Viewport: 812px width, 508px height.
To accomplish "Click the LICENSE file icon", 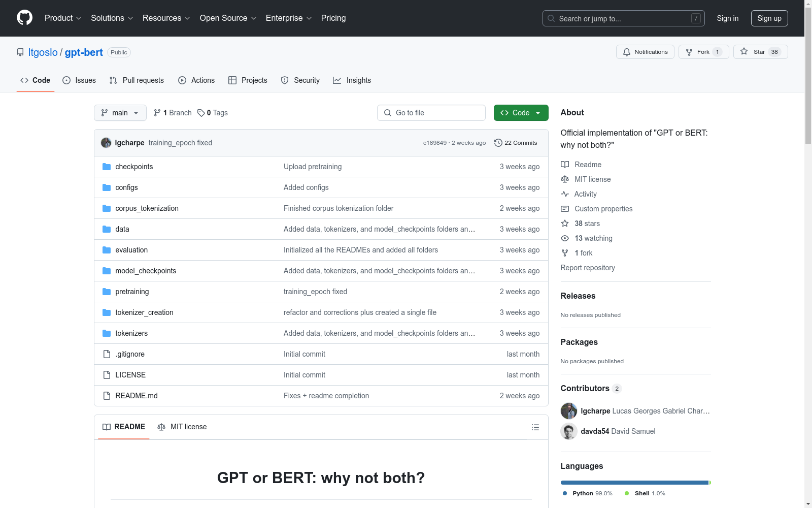I will (x=107, y=375).
